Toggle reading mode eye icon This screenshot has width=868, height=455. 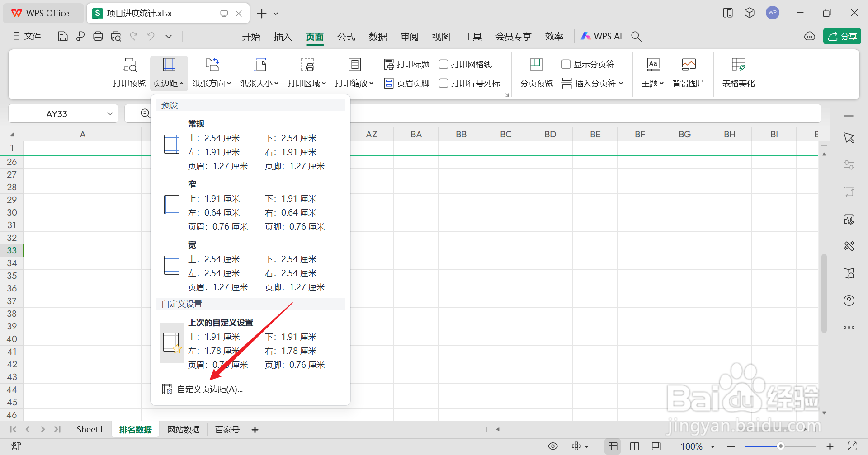point(552,446)
